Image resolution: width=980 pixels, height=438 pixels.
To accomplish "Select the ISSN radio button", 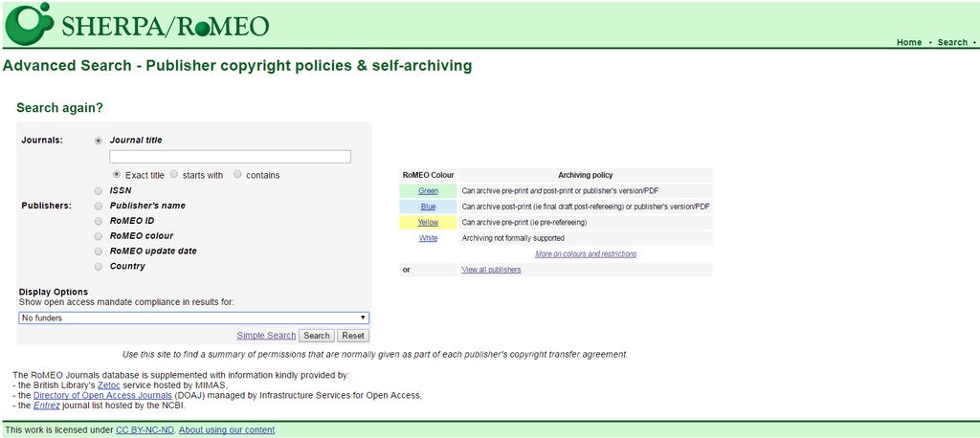I will tap(99, 190).
